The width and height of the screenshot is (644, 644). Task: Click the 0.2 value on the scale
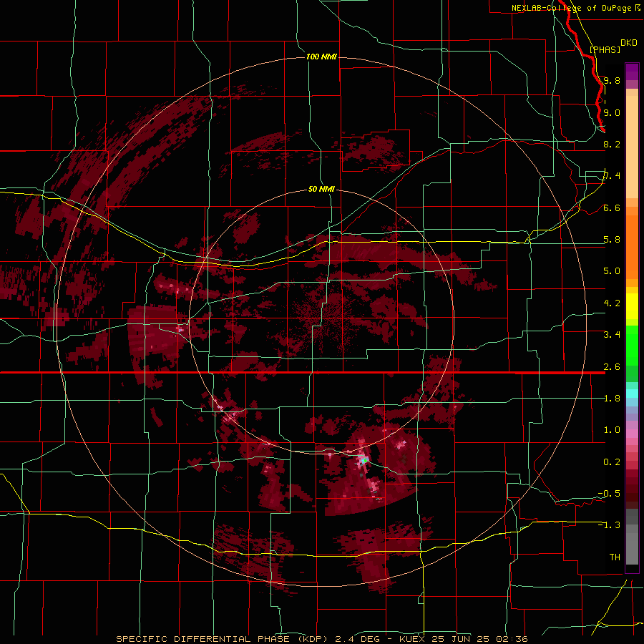coord(612,462)
